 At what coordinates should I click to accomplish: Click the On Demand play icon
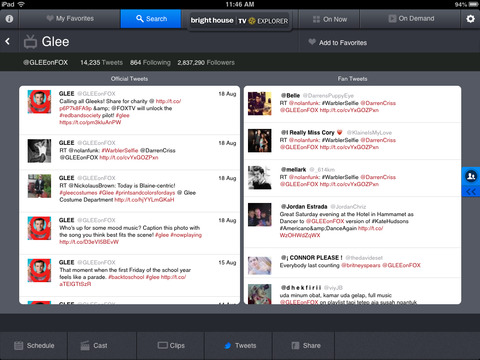(x=392, y=19)
